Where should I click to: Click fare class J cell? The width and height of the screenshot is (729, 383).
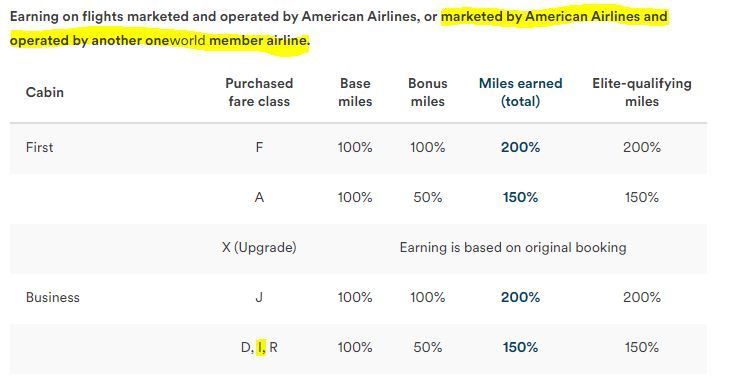[259, 297]
